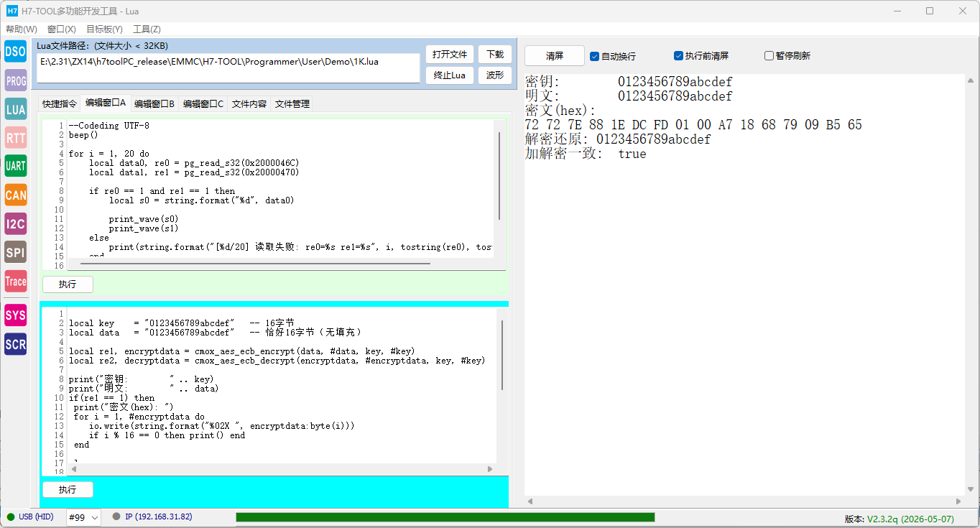Open the 窗口(X) menu
This screenshot has width=980, height=528.
point(62,29)
